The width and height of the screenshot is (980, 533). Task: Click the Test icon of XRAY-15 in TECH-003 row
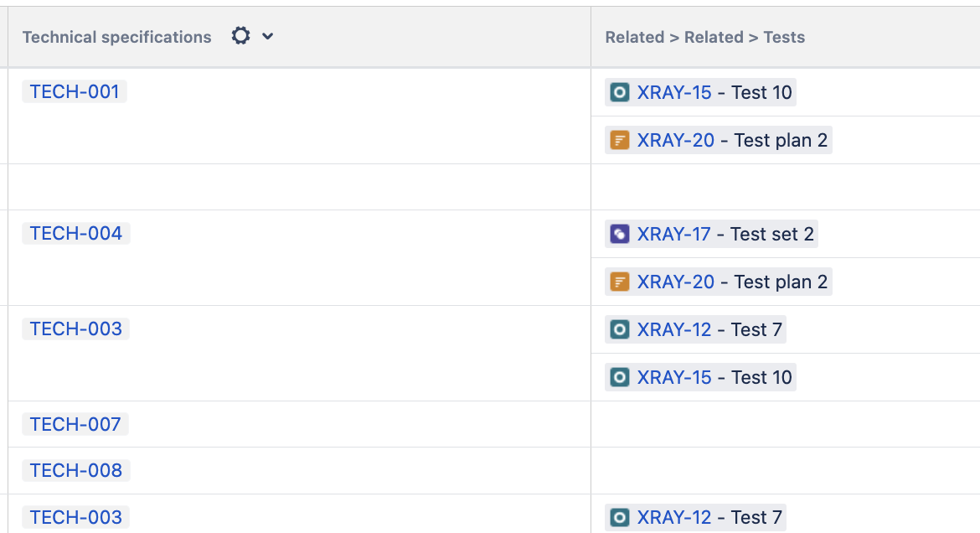click(x=619, y=377)
